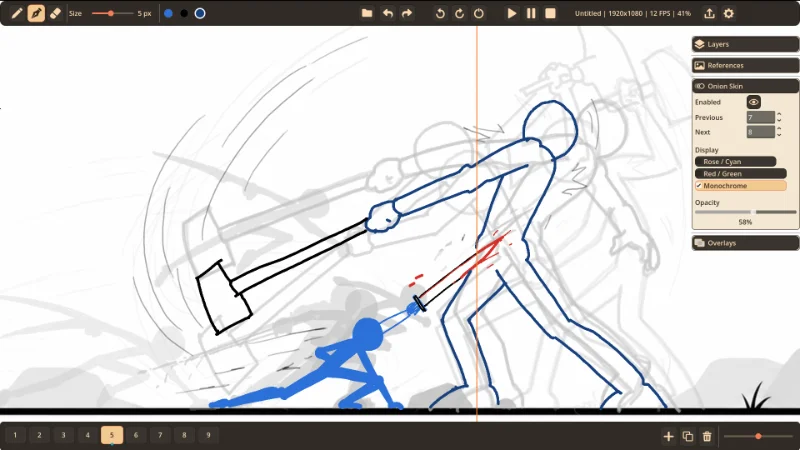The width and height of the screenshot is (800, 450).
Task: Adjust the timeline zoom slider
Action: [758, 436]
